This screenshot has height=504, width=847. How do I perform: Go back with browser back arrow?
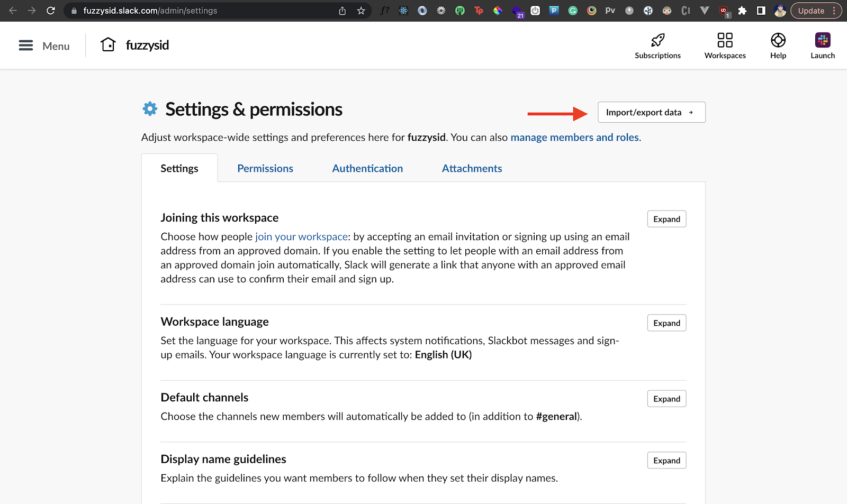(x=13, y=11)
